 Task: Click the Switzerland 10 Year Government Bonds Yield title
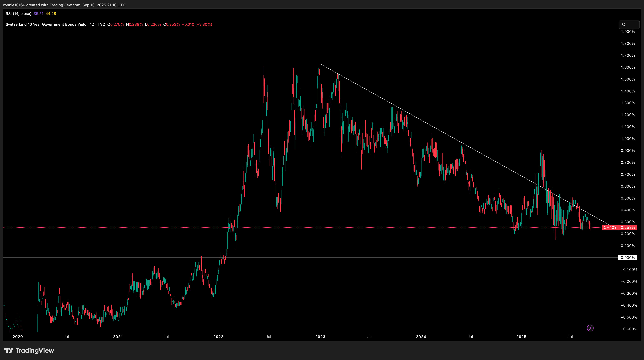tap(46, 24)
